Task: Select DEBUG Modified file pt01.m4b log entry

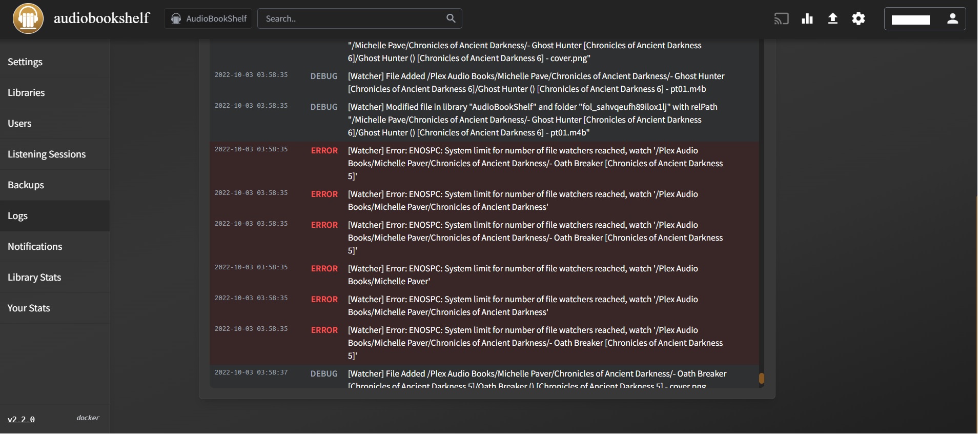Action: coord(484,120)
